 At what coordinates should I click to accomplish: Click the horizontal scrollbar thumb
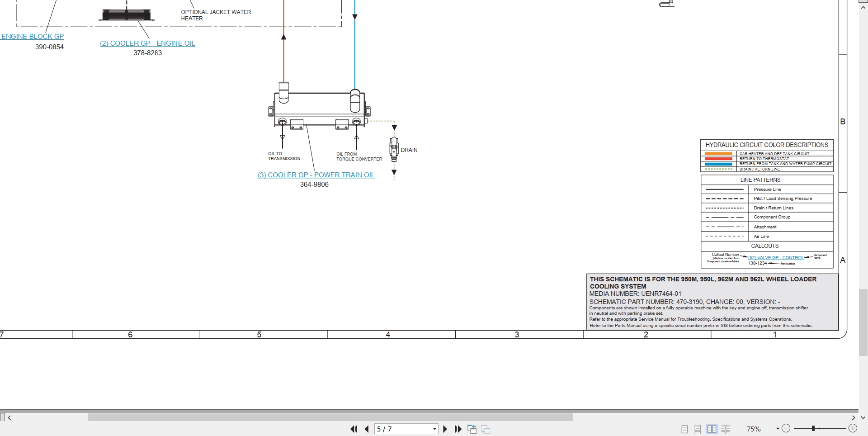click(x=330, y=417)
